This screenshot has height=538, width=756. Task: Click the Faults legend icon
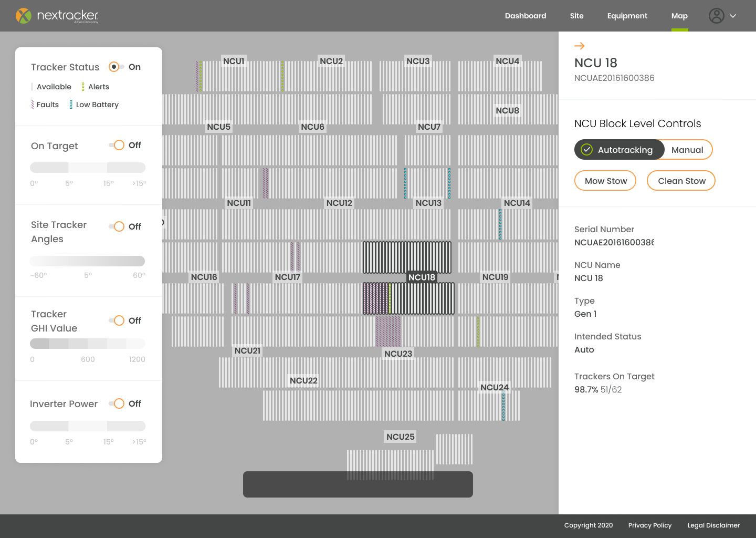click(x=33, y=105)
